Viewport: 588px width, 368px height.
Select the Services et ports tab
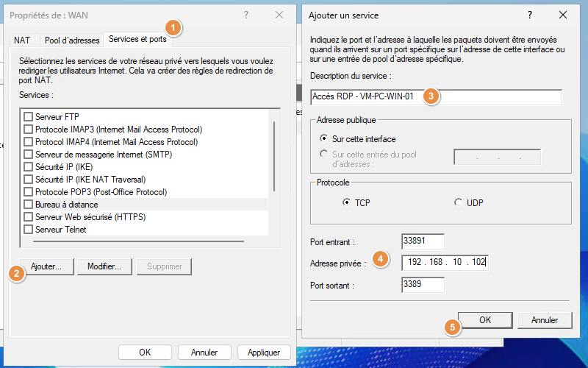pos(137,39)
